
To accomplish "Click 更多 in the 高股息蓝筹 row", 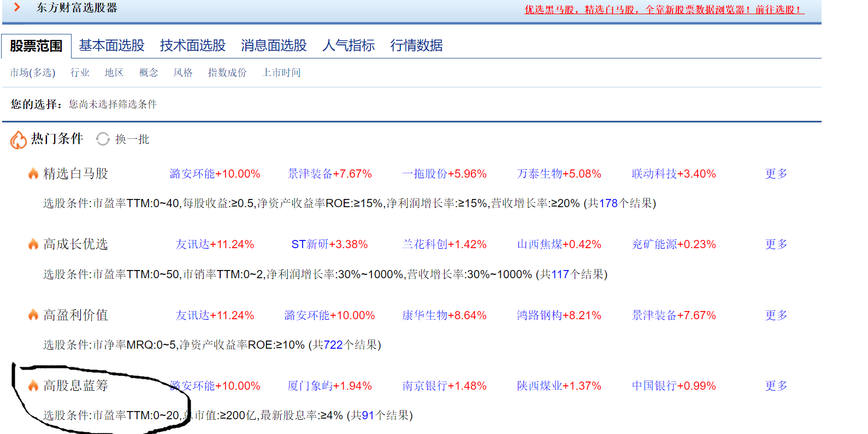I will (776, 386).
